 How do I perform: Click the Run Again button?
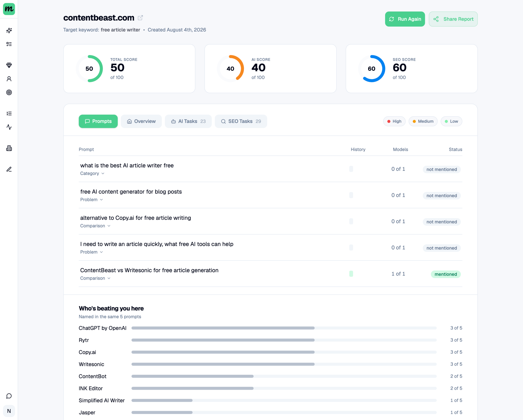tap(405, 19)
